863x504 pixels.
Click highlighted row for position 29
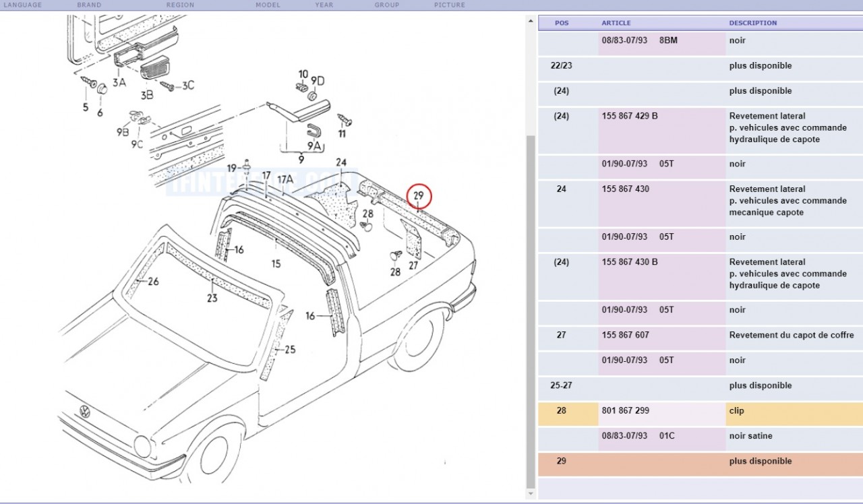(x=700, y=462)
